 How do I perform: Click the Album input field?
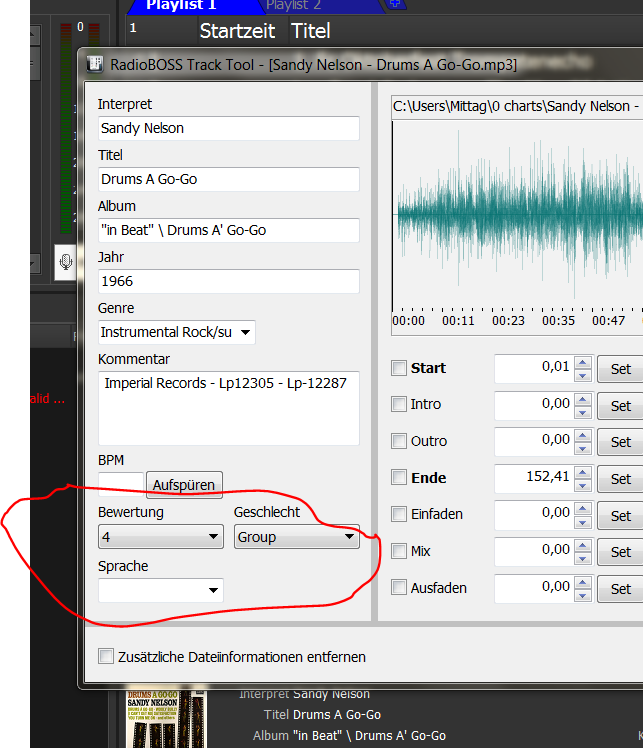[228, 230]
